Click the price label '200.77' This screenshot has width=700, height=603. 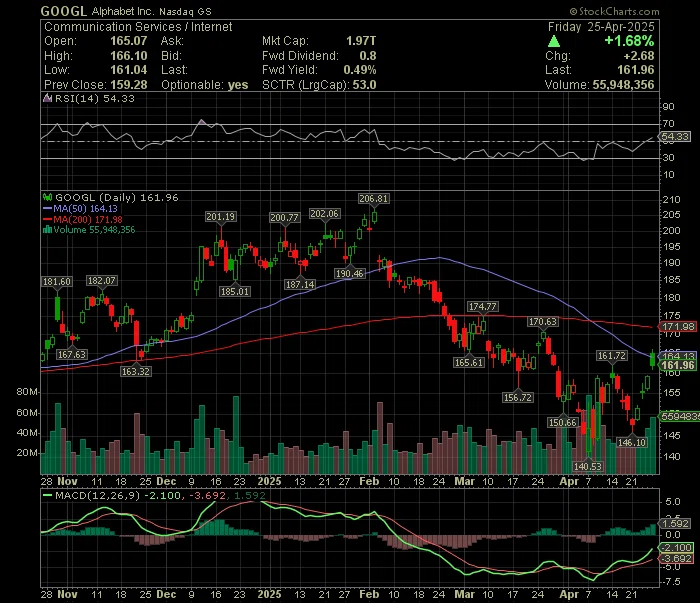pyautogui.click(x=284, y=217)
